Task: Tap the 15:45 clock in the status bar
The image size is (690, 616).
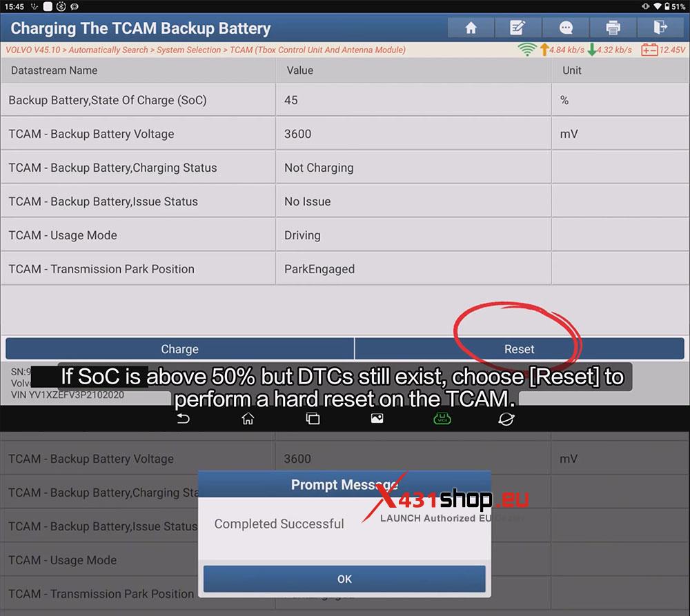Action: pos(14,7)
